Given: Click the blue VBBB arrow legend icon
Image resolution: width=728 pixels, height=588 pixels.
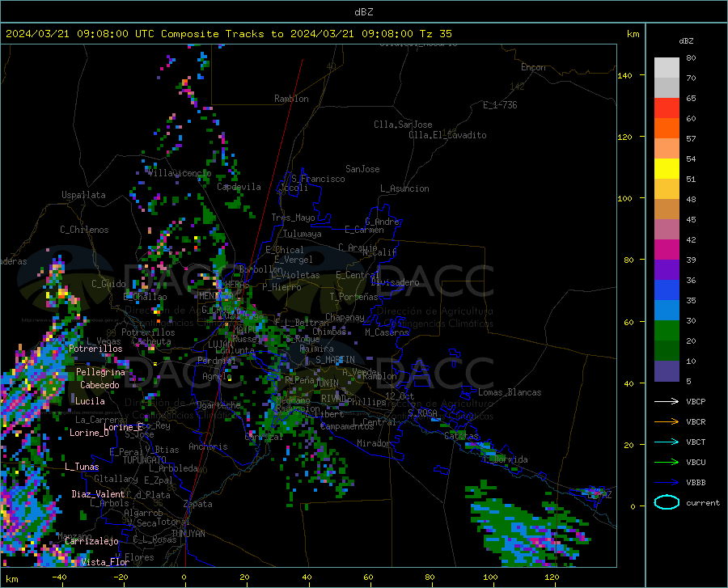Looking at the screenshot, I should click(x=667, y=483).
